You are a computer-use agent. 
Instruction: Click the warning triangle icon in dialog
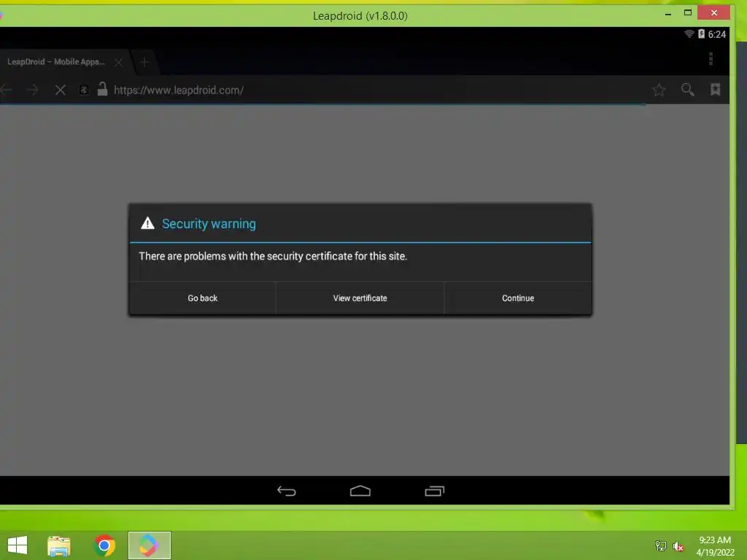coord(147,223)
